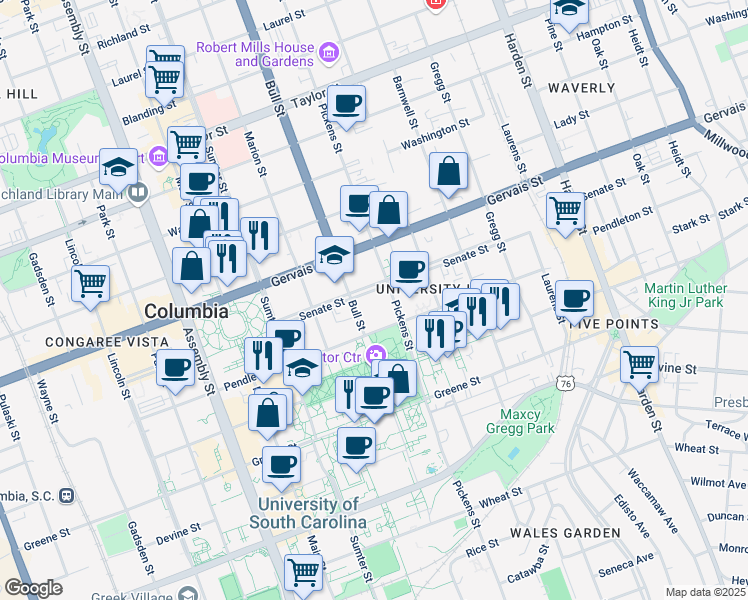The image size is (748, 600).
Task: Open the Richland Library Main book icon
Action: point(138,193)
